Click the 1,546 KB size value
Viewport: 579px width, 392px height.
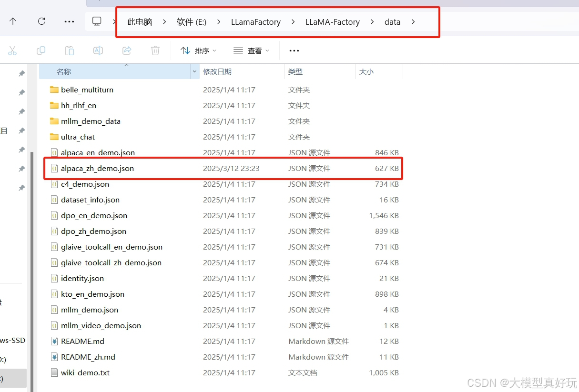point(384,215)
